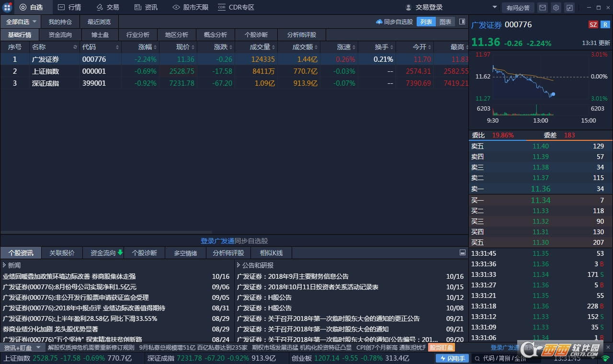The width and height of the screenshot is (613, 364).
Task: Switch to 列表 list view
Action: [426, 22]
